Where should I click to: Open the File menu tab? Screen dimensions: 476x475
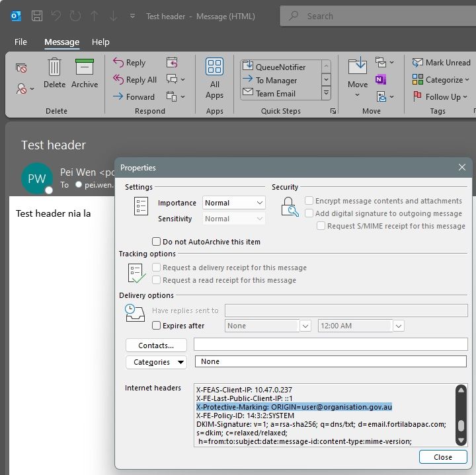coord(20,42)
